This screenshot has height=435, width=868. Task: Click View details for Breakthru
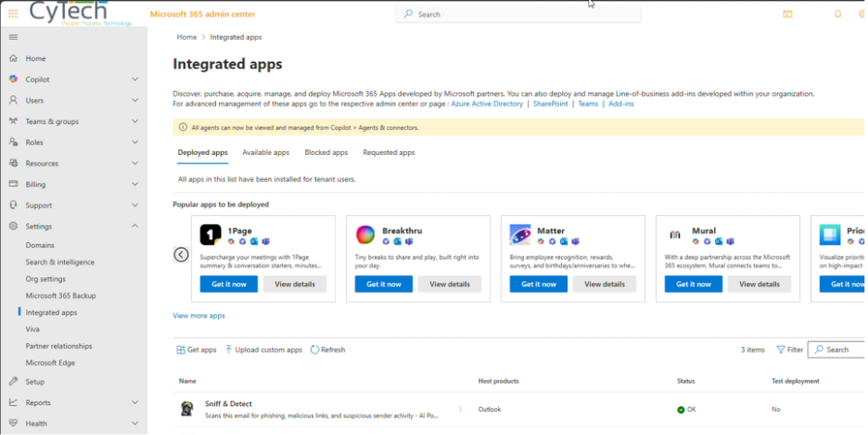(450, 284)
